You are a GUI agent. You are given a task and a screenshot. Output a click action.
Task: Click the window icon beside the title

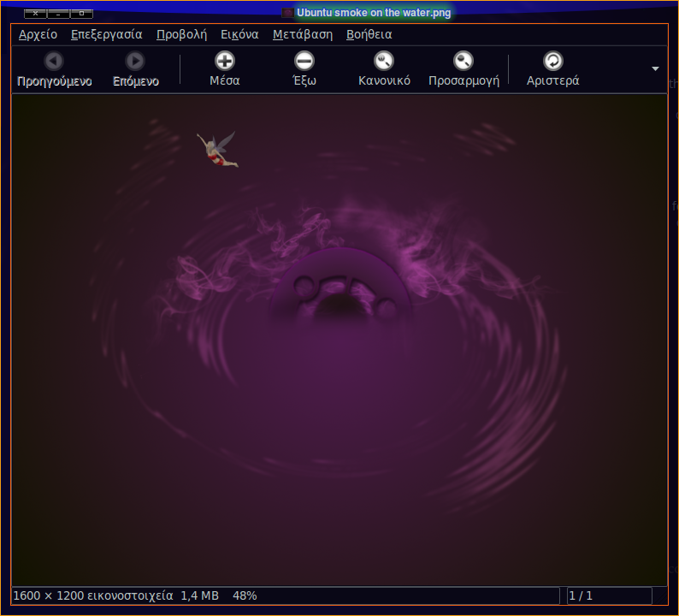pos(287,13)
